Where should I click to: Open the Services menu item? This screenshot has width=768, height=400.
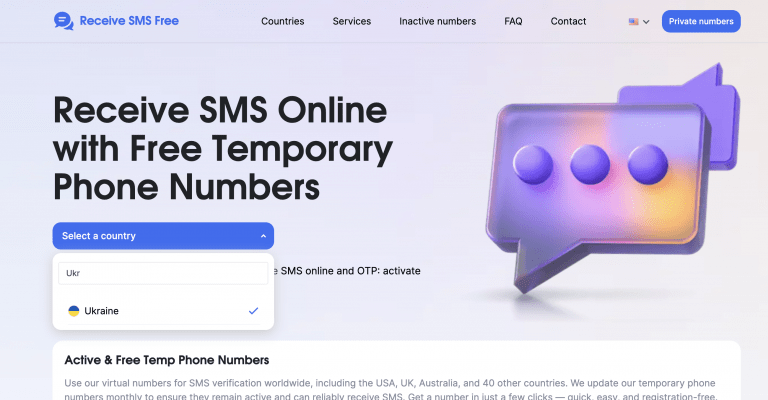click(352, 21)
